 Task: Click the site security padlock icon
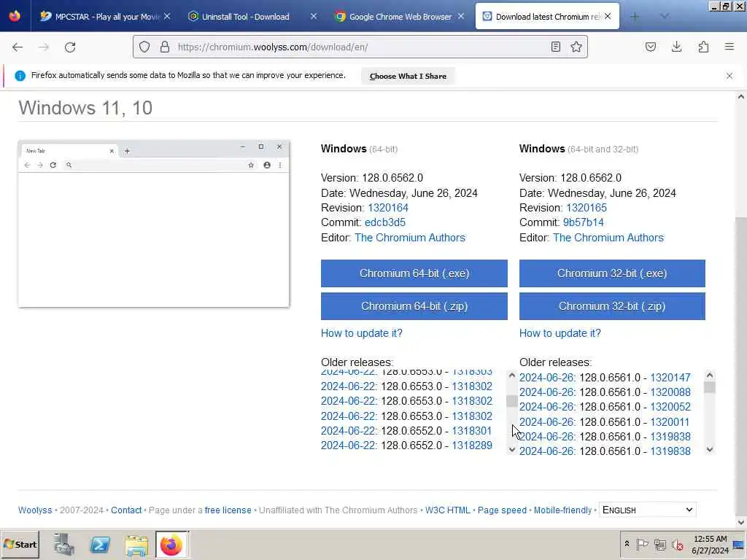click(164, 47)
